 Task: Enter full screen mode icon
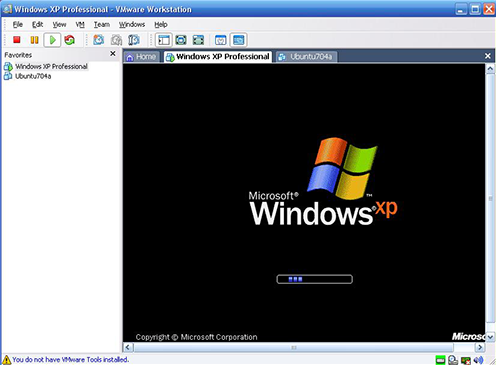[x=198, y=40]
